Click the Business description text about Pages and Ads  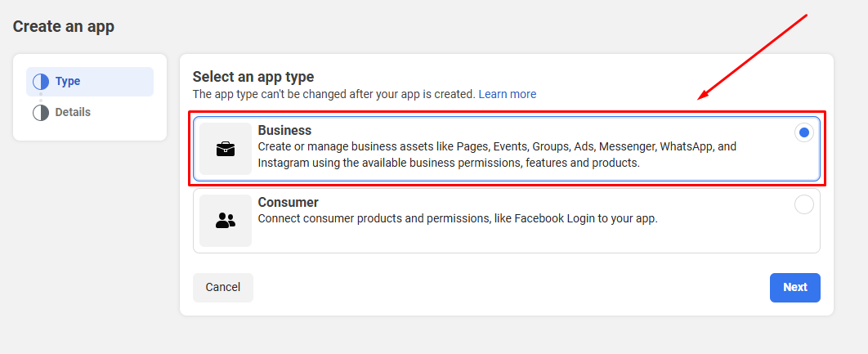[x=497, y=155]
